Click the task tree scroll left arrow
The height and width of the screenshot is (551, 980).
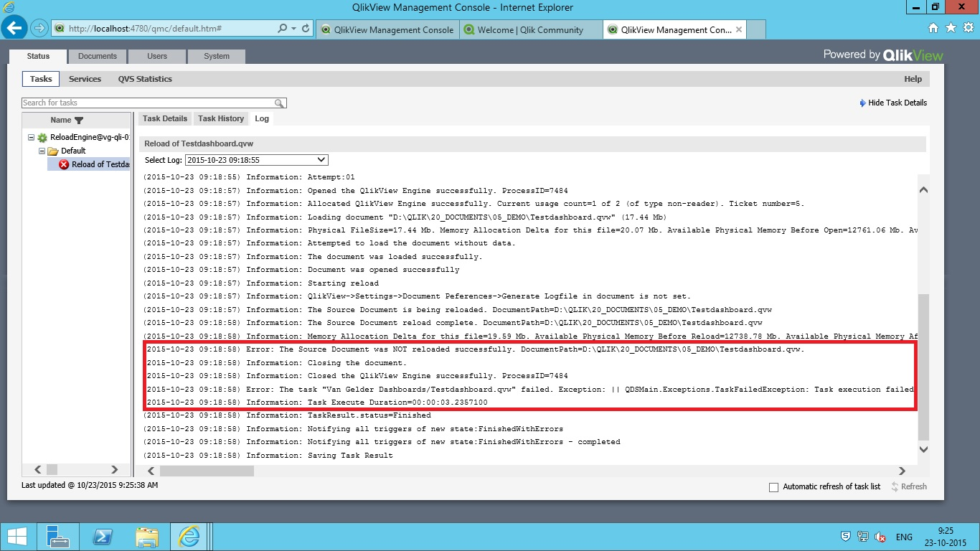click(39, 469)
